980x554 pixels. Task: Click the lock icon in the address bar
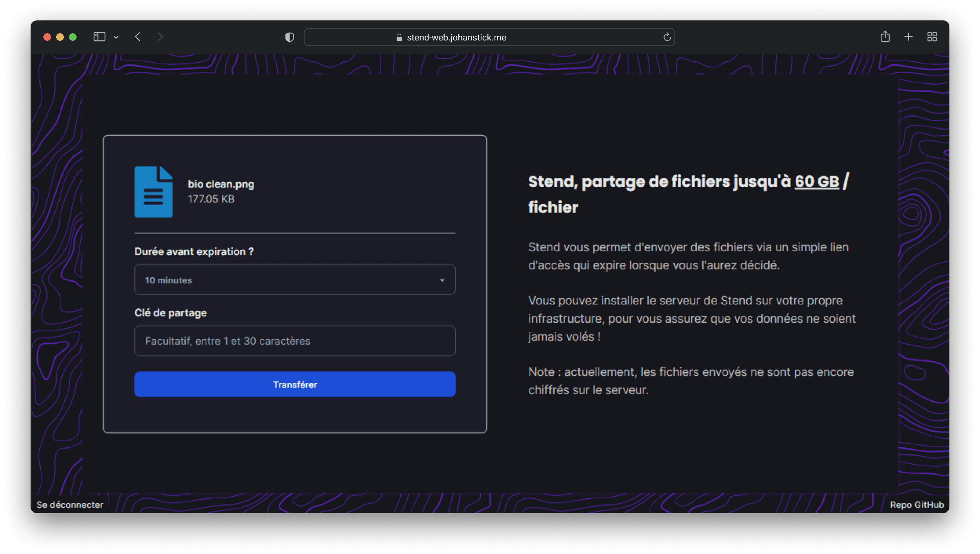click(399, 37)
